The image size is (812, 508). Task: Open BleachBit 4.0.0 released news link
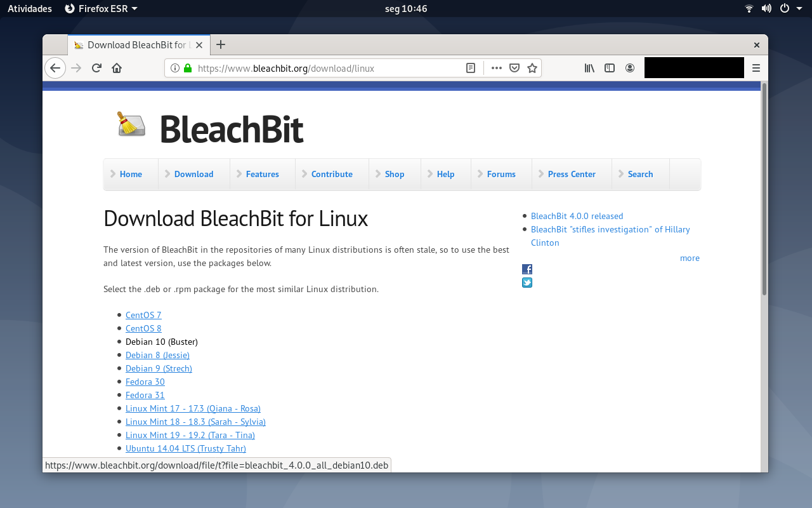click(577, 216)
